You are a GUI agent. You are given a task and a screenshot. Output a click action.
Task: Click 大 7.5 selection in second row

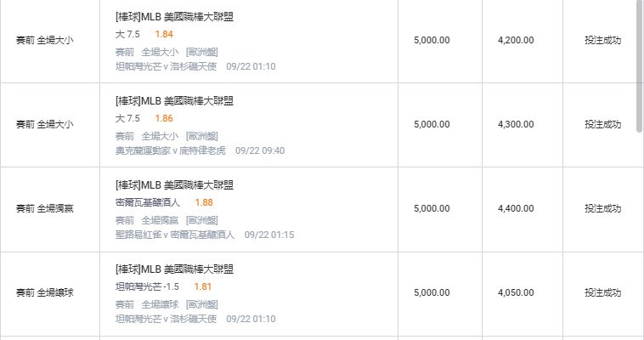click(x=127, y=118)
